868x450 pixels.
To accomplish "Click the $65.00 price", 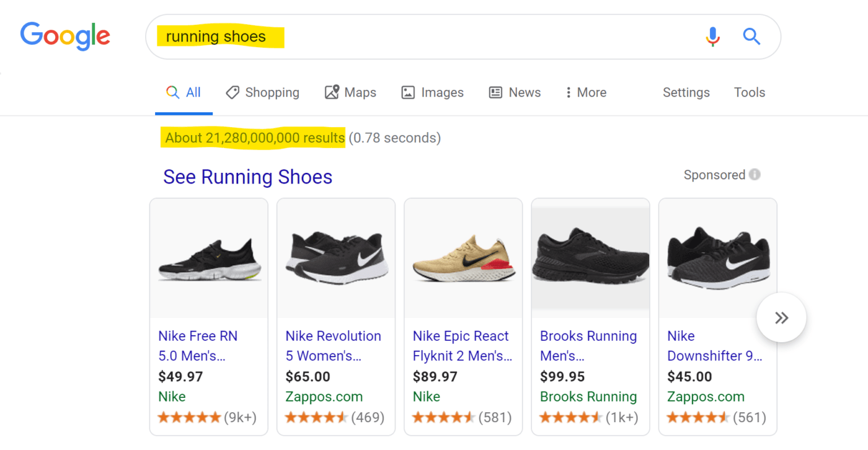I will [x=308, y=377].
